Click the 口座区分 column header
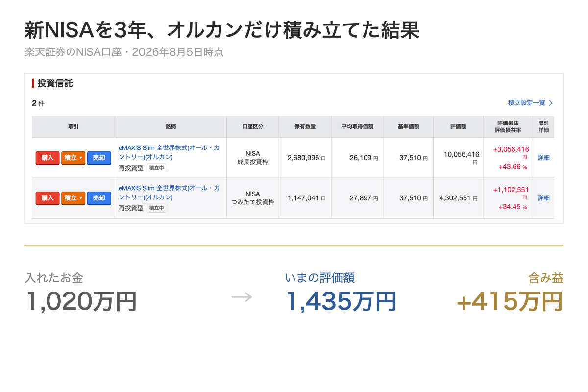Viewport: 588px width, 392px height. click(253, 127)
